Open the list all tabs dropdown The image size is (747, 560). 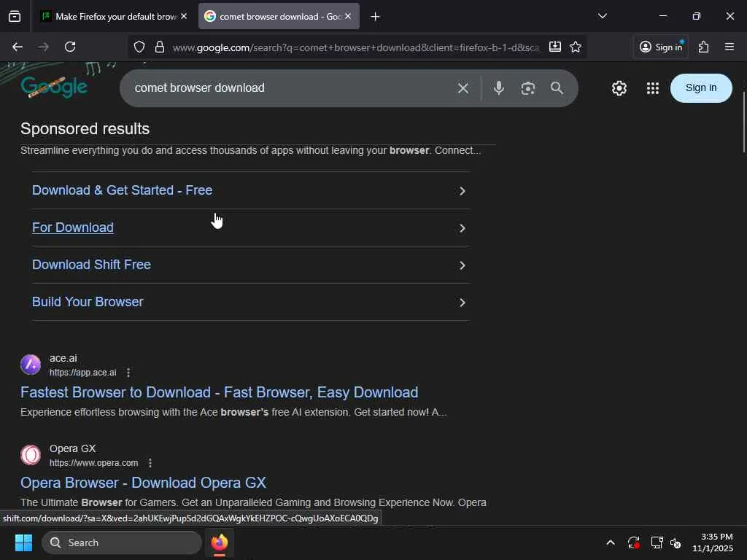(603, 16)
